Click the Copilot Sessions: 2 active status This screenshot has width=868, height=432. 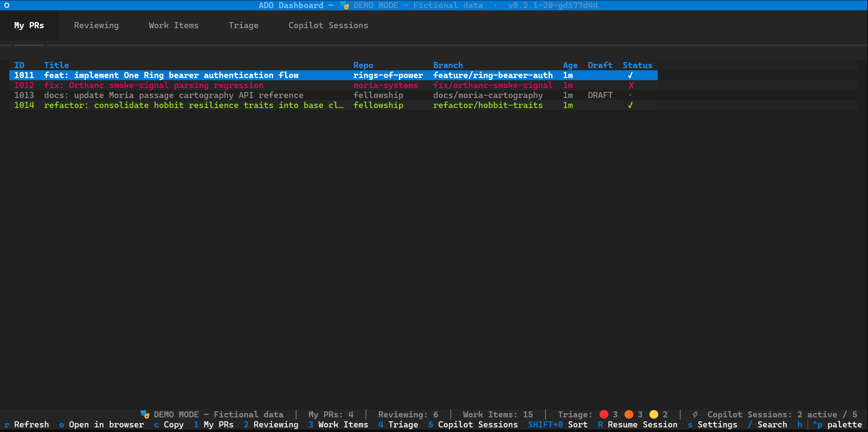(x=782, y=415)
